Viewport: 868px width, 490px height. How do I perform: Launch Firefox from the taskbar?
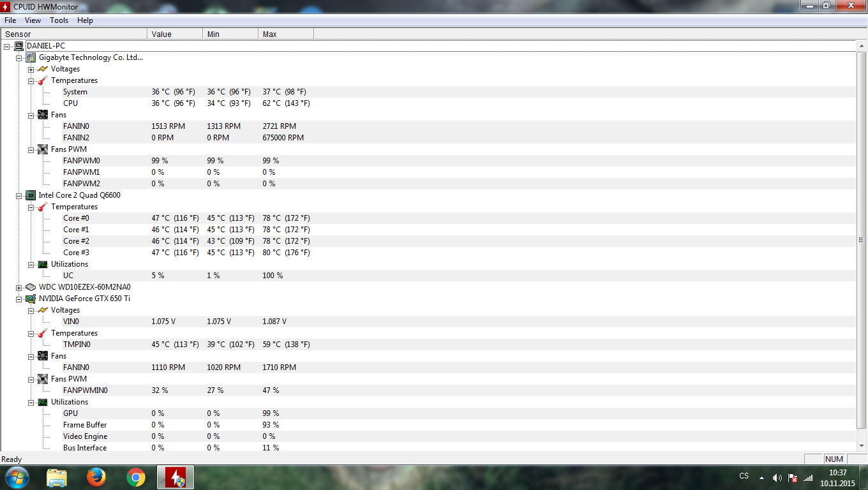[96, 477]
